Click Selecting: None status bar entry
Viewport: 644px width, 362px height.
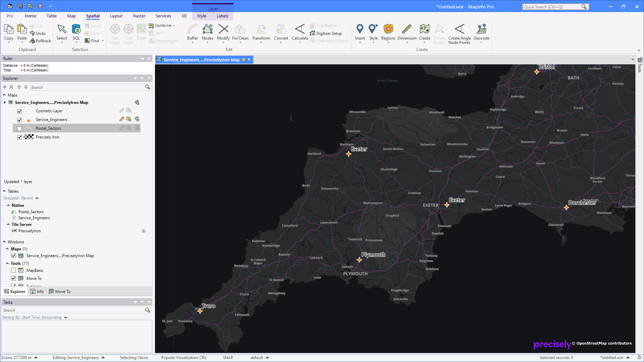tap(134, 358)
